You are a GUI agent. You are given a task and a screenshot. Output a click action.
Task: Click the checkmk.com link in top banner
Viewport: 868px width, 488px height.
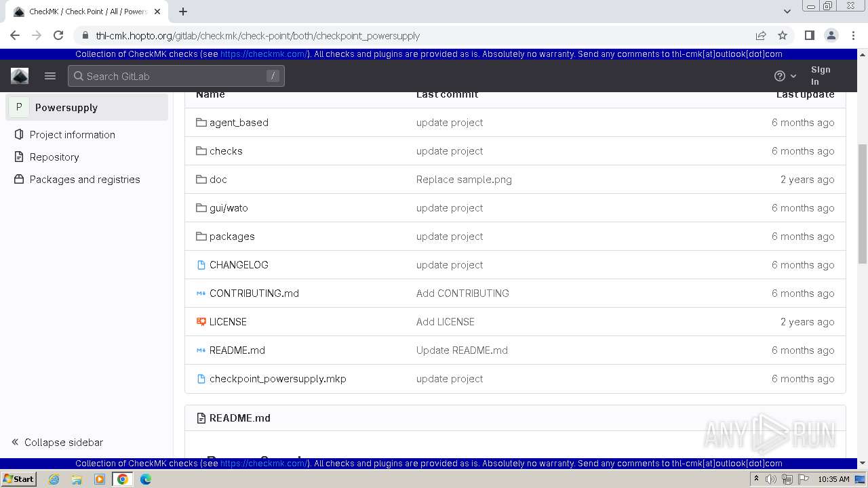[x=264, y=54]
